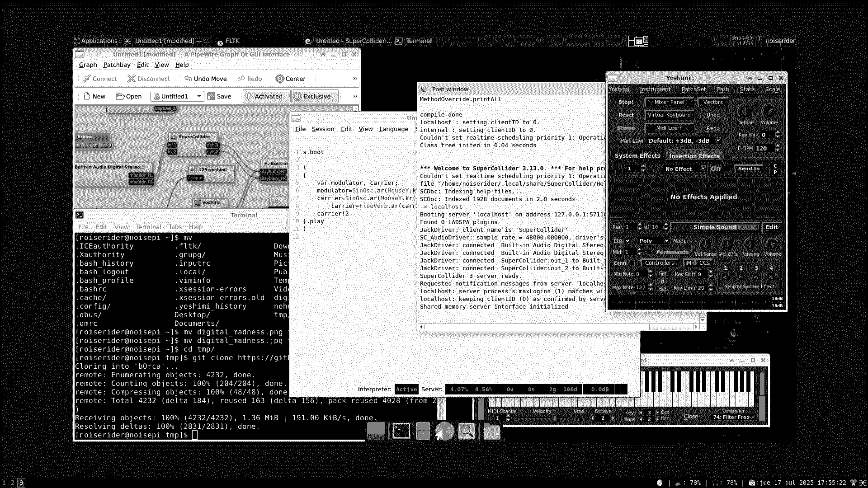Open the Tabs menu in Terminal window
Image resolution: width=868 pixels, height=488 pixels.
pyautogui.click(x=175, y=227)
